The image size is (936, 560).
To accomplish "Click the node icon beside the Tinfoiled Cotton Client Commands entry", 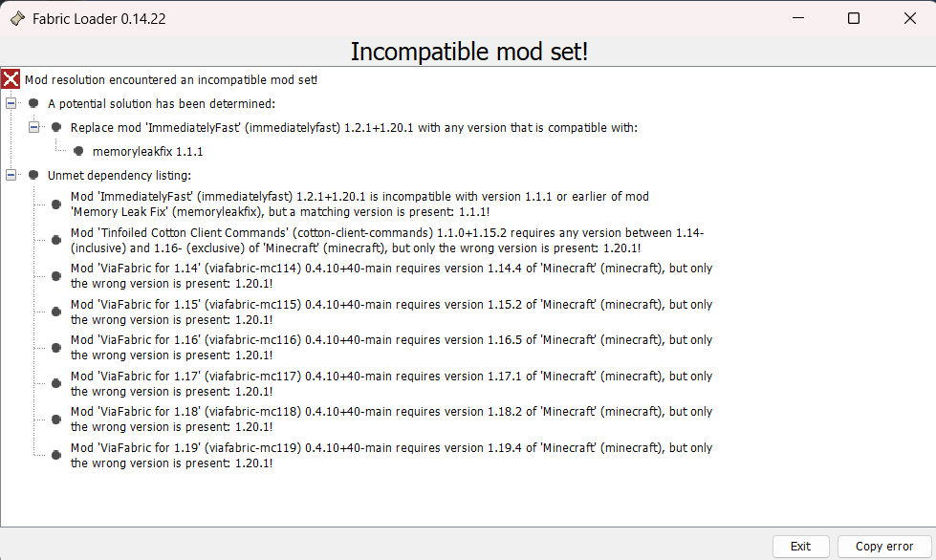I will point(54,239).
